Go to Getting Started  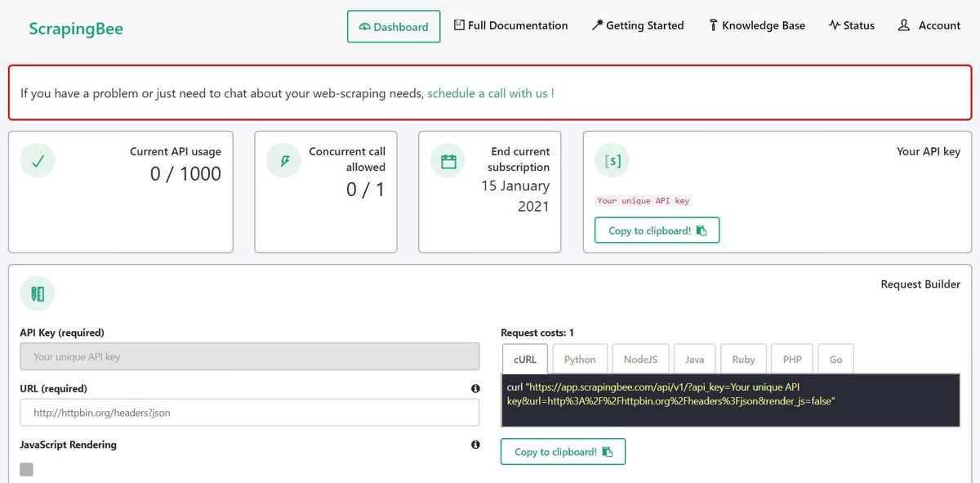(x=638, y=25)
